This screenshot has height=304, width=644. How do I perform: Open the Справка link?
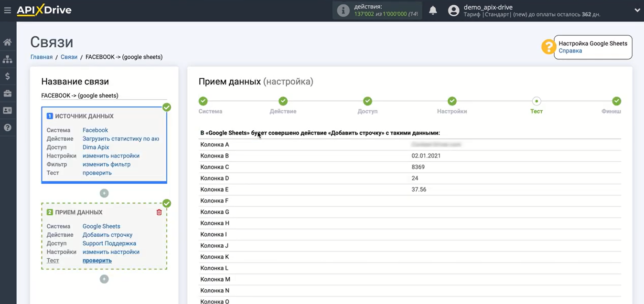pos(570,51)
